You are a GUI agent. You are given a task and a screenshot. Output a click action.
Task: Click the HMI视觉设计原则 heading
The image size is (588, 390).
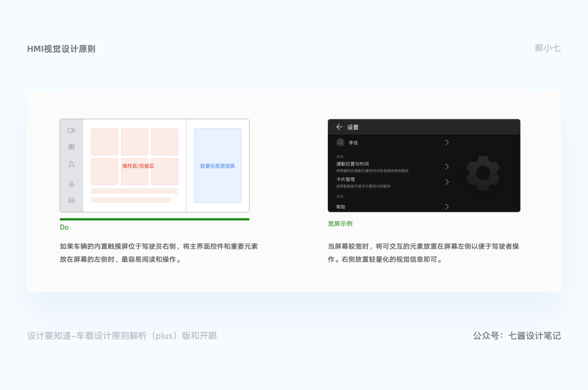[x=61, y=49]
